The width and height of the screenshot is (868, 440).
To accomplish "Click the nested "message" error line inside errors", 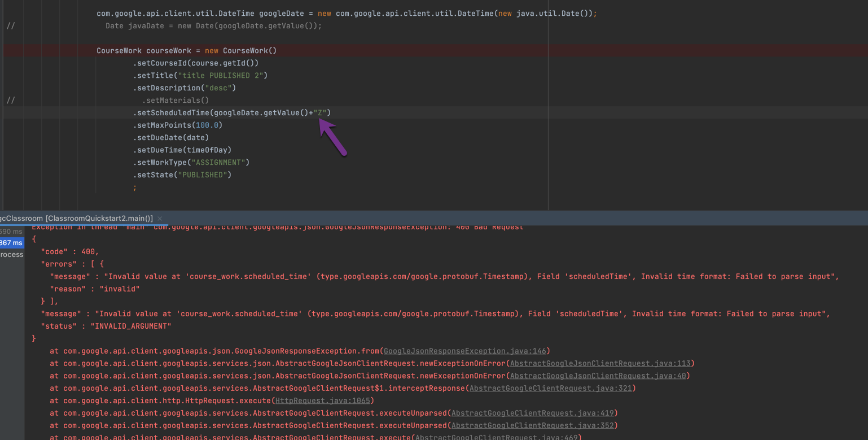I will coord(445,276).
